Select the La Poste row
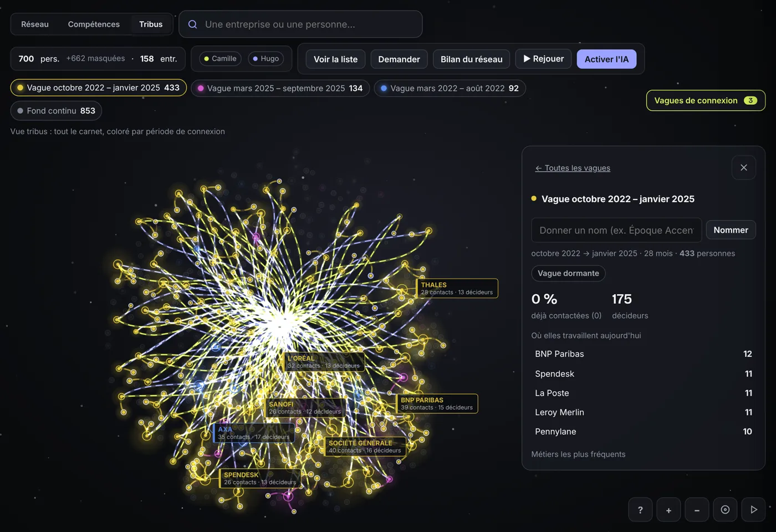 [x=643, y=393]
